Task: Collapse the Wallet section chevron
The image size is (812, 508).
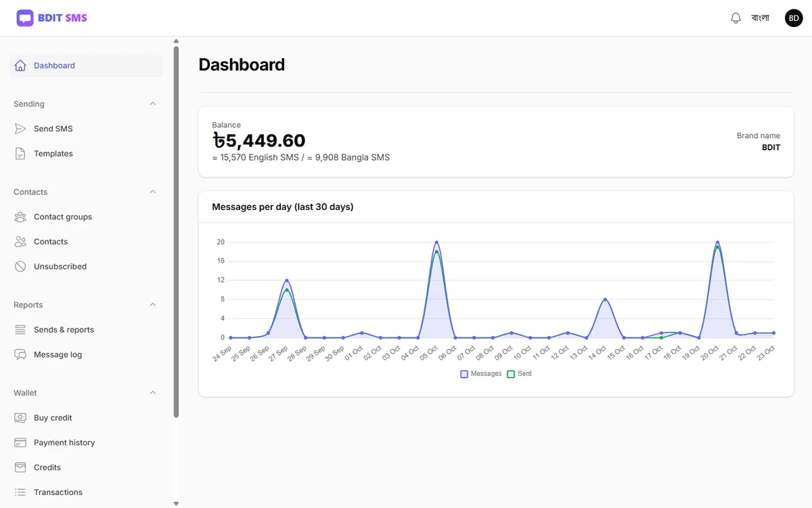Action: coord(153,393)
